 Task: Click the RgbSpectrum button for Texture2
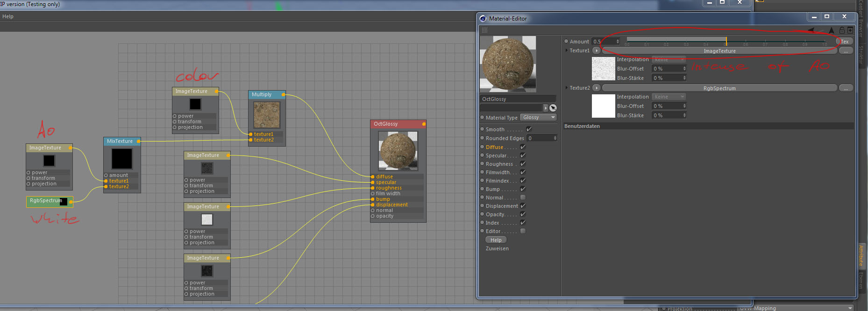click(719, 88)
